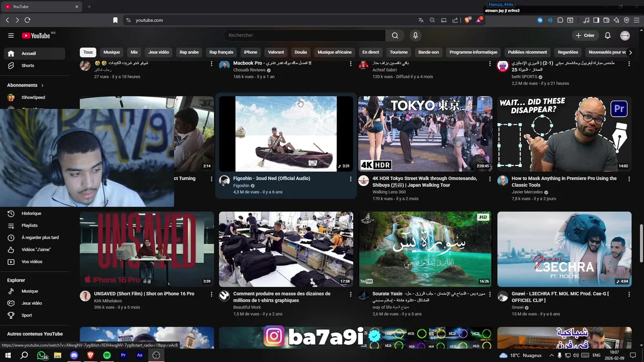The width and height of the screenshot is (644, 362).
Task: Click the Brave Rewards triangle icon
Action: tap(479, 20)
